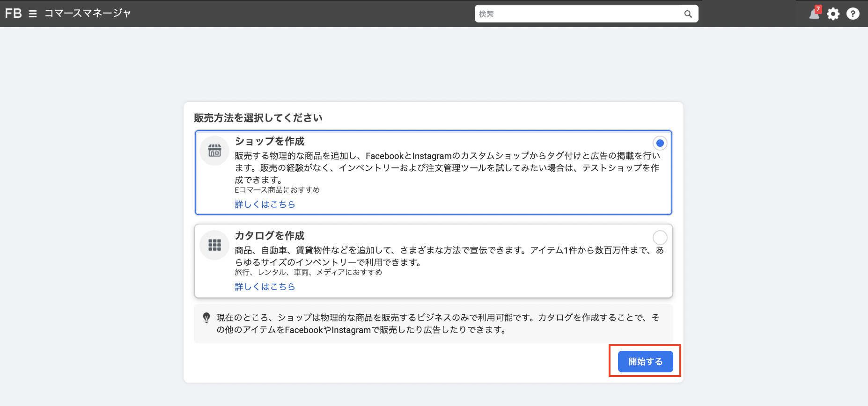Viewport: 868px width, 406px height.
Task: Click the カタログを作成 option title
Action: tap(270, 236)
